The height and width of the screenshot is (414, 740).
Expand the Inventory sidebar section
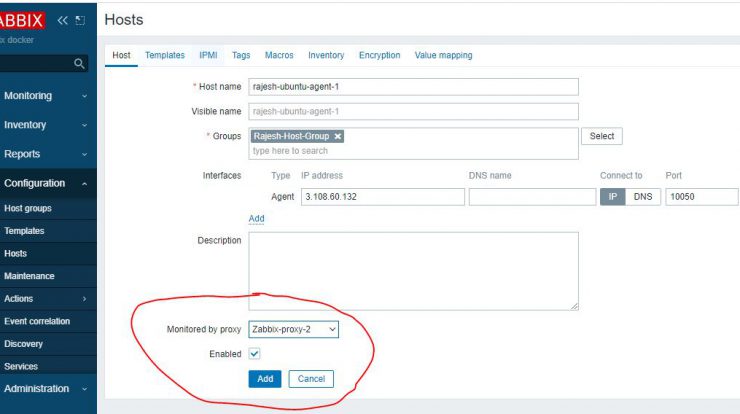[x=45, y=125]
